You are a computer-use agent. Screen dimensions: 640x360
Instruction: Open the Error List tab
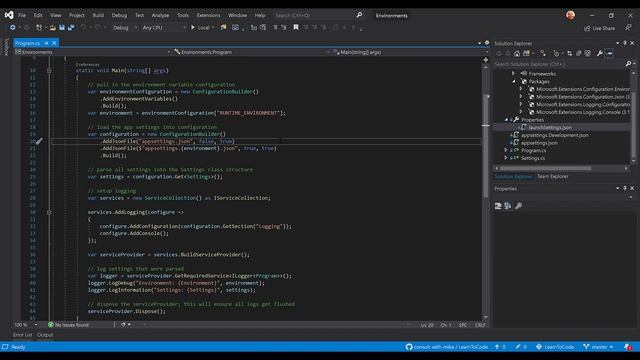22,335
